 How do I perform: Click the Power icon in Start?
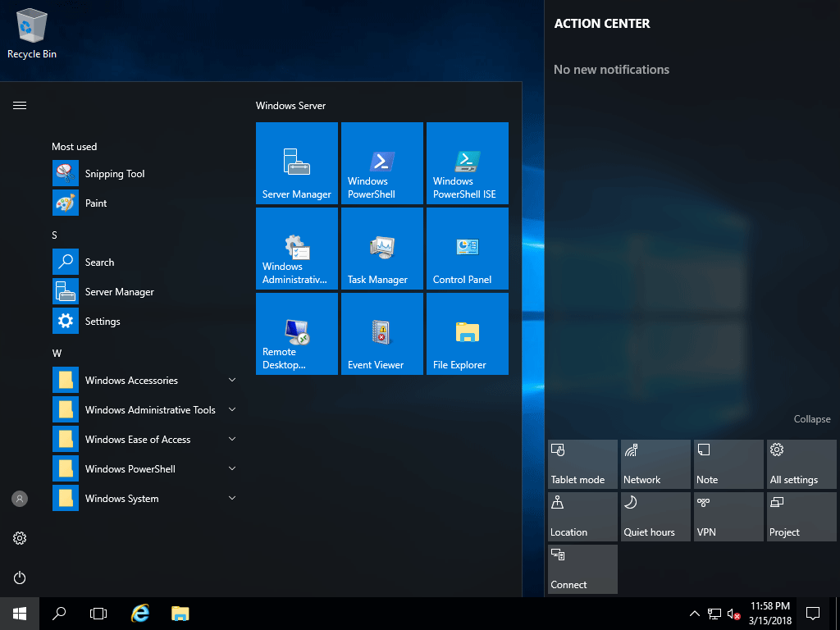[x=20, y=577]
